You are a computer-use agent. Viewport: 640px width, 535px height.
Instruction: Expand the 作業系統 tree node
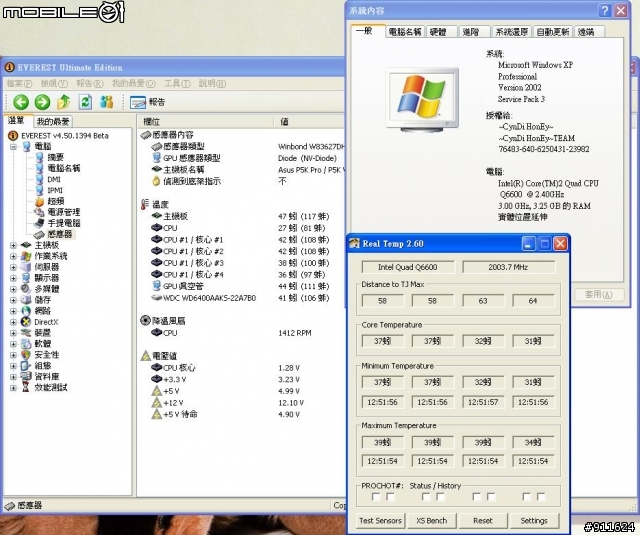(13, 256)
